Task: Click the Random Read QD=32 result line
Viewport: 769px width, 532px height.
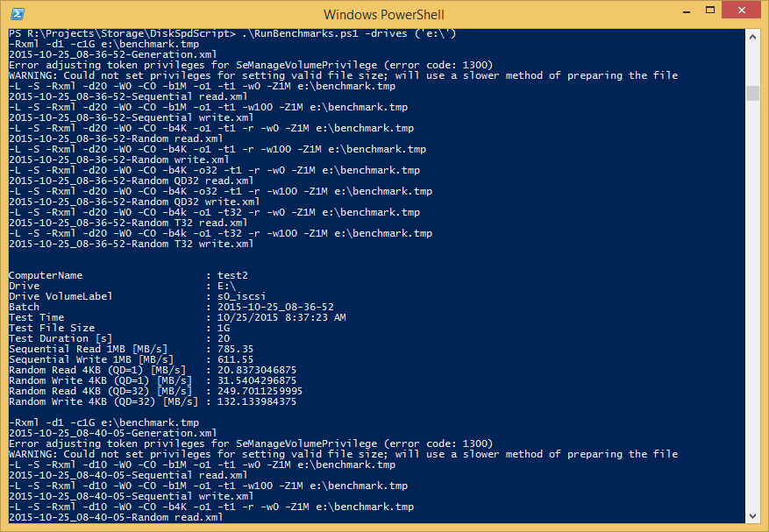Action: pos(155,391)
